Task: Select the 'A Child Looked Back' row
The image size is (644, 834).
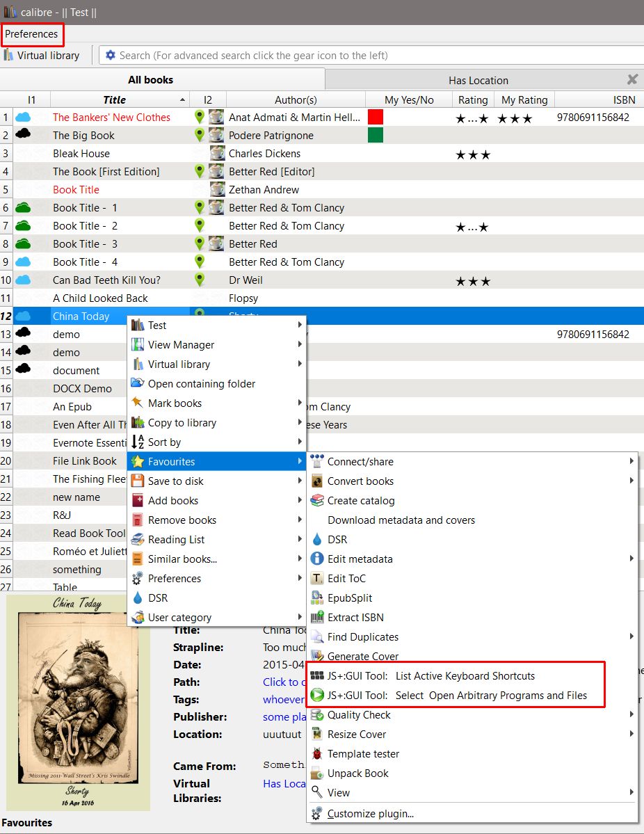Action: tap(322, 298)
